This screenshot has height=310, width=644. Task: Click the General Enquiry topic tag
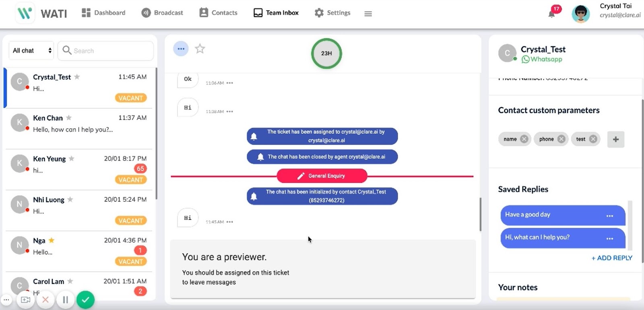point(322,176)
